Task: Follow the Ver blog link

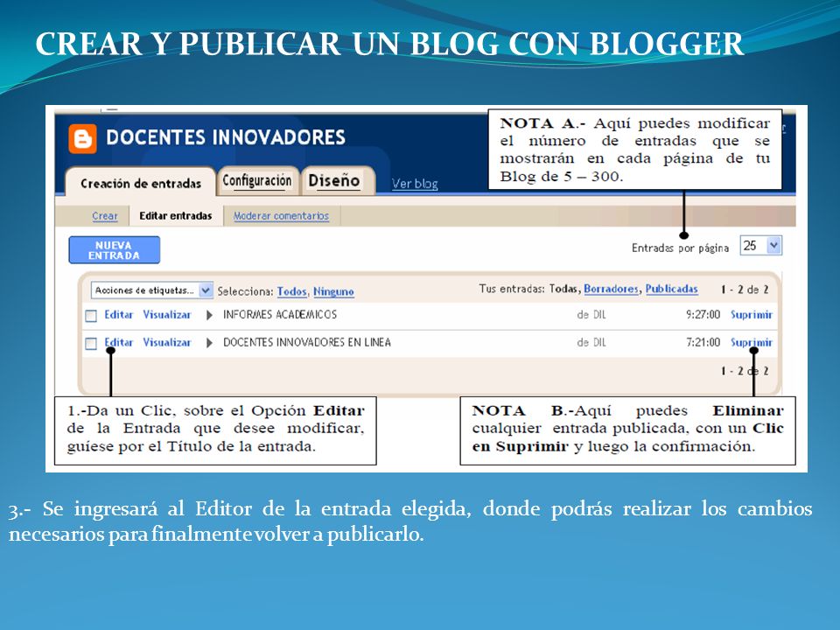Action: (x=415, y=184)
